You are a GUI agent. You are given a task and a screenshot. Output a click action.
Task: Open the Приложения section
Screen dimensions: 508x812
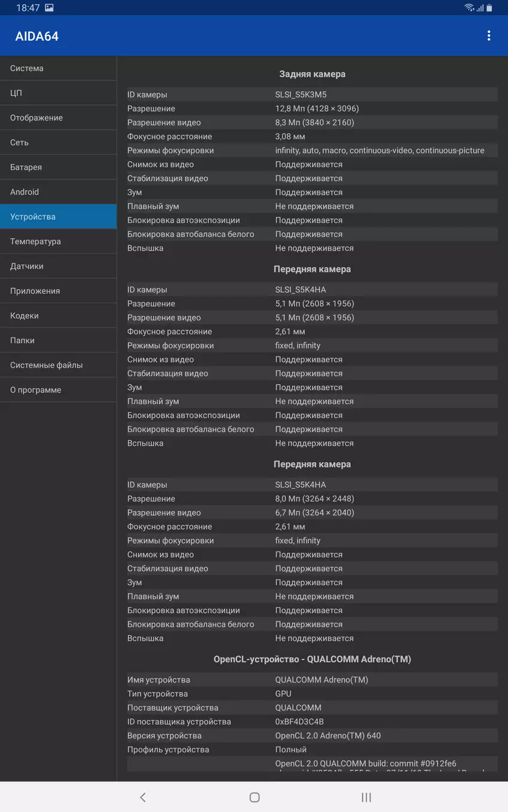pyautogui.click(x=58, y=291)
